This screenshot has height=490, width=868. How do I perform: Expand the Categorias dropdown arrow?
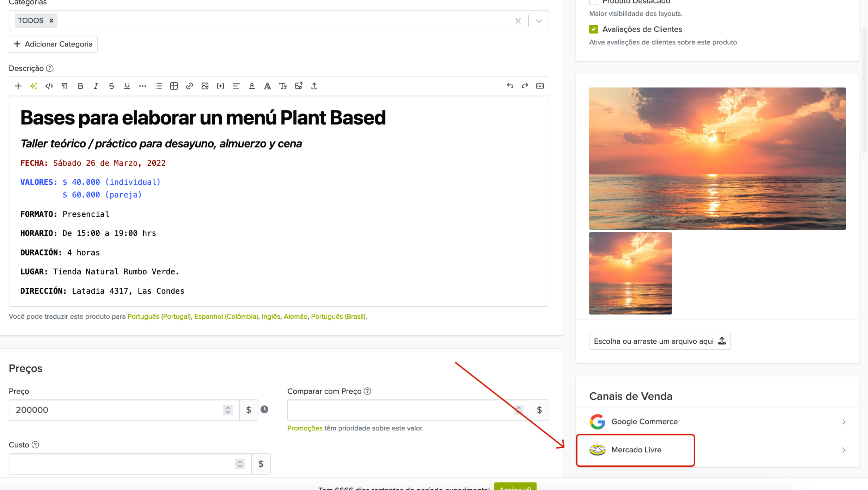click(x=539, y=21)
